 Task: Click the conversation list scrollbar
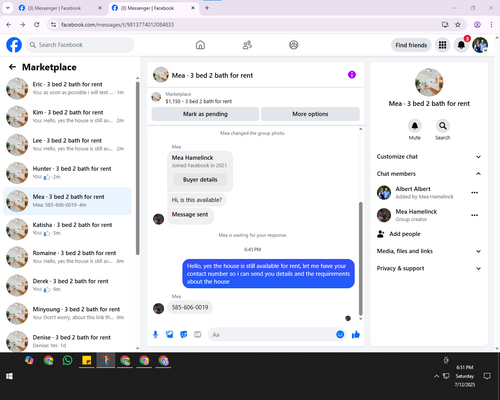point(137,168)
